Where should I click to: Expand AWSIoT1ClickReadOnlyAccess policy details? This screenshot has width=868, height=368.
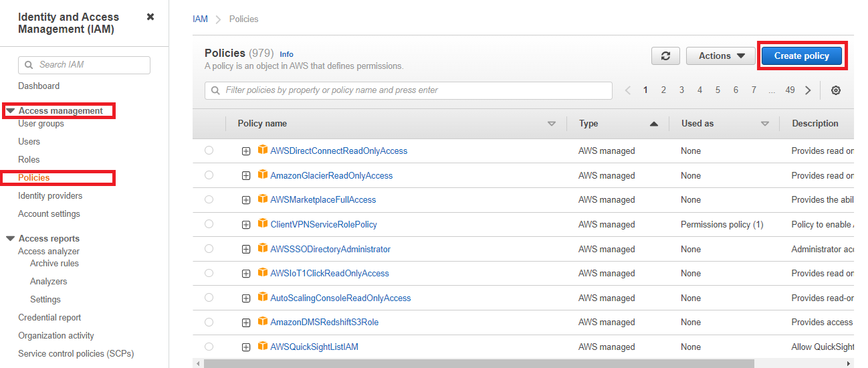[x=246, y=274]
